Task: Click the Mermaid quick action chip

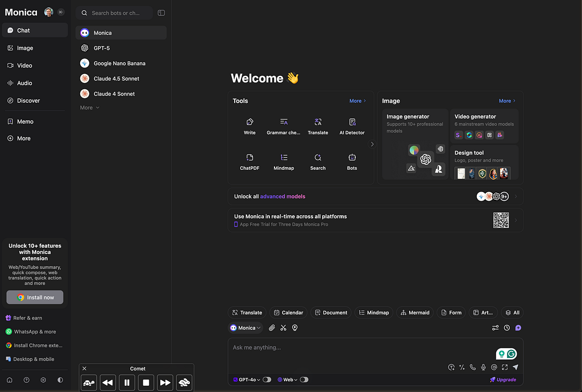Action: coord(415,312)
